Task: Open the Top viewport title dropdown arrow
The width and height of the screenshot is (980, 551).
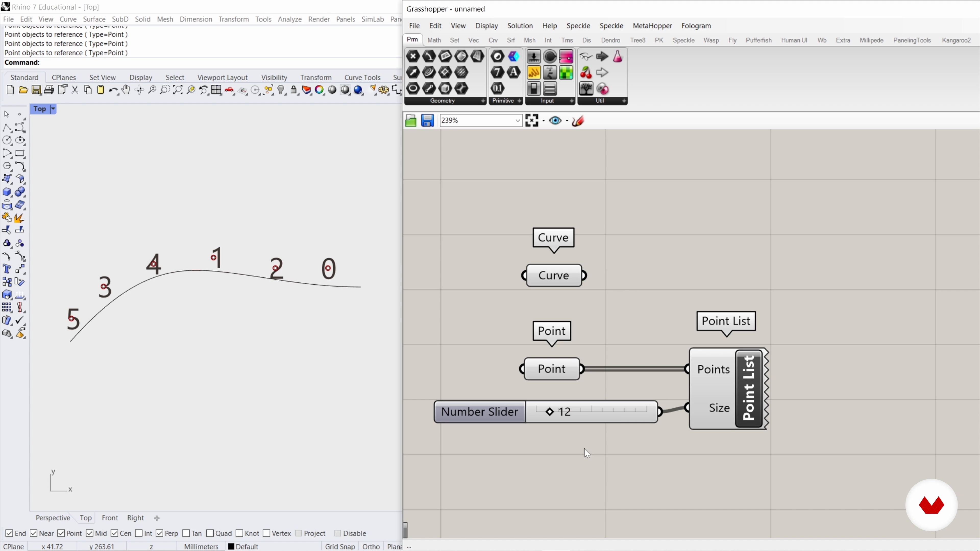Action: pyautogui.click(x=53, y=109)
